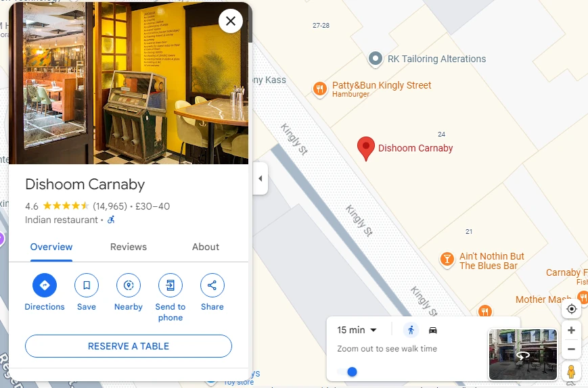This screenshot has width=588, height=388.
Task: Click the Directions icon button
Action: coord(45,285)
